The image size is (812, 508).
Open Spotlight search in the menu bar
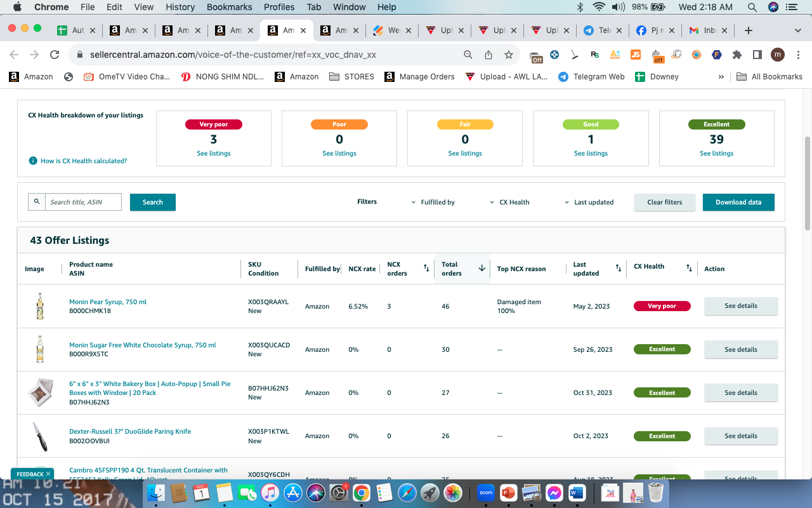(x=752, y=7)
